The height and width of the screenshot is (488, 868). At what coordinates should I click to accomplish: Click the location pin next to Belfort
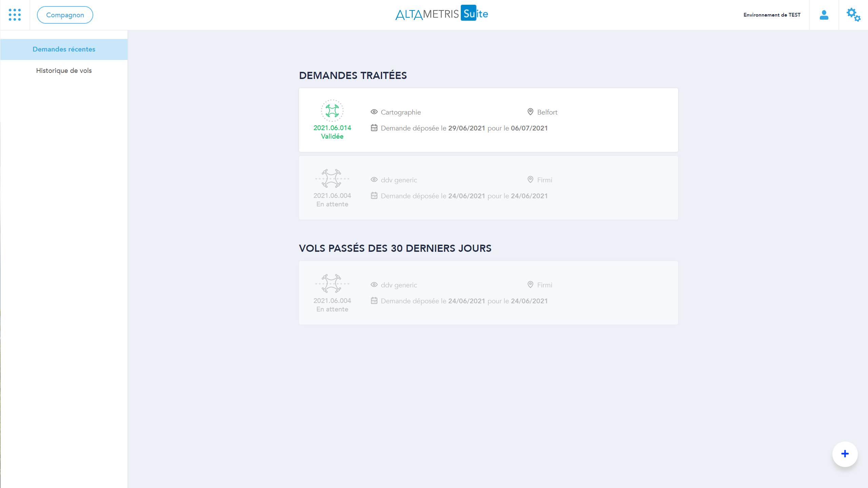point(530,112)
